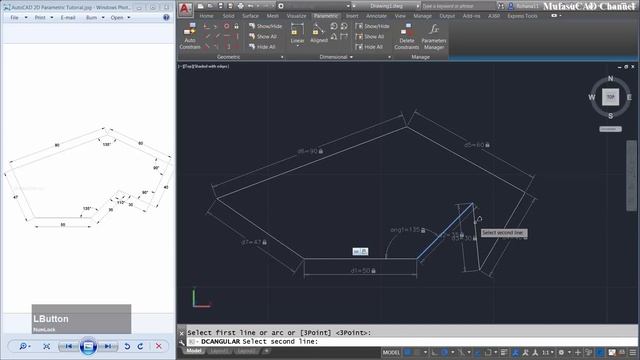Screen dimensions: 640x360
Task: Click the Diameter dimensional constraint icon
Action: click(x=344, y=26)
